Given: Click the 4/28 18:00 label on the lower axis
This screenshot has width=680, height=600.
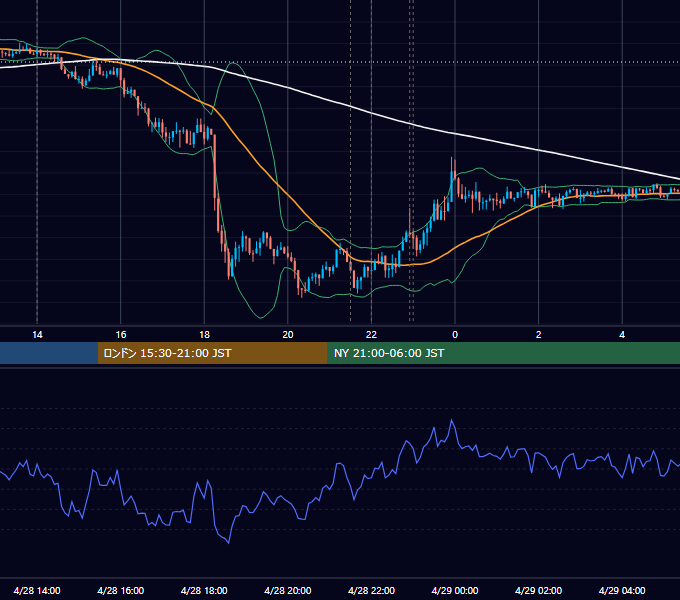Looking at the screenshot, I should click(x=204, y=590).
